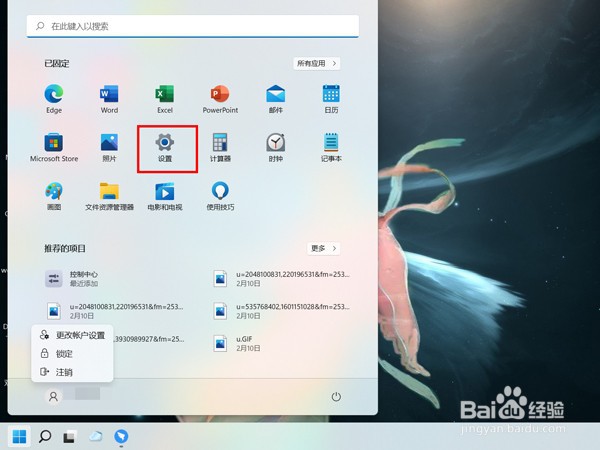Open the blue bird app on taskbar
This screenshot has height=450, width=600.
click(x=121, y=436)
